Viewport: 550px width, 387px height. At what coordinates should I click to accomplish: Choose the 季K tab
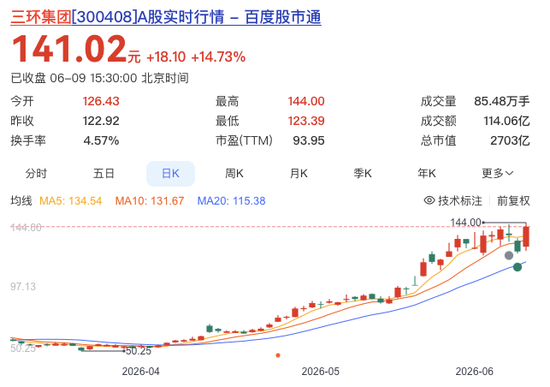pos(362,173)
